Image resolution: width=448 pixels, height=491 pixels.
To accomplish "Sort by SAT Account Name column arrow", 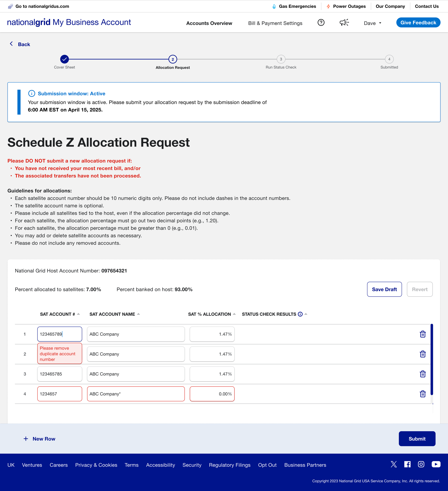I will coord(138,314).
